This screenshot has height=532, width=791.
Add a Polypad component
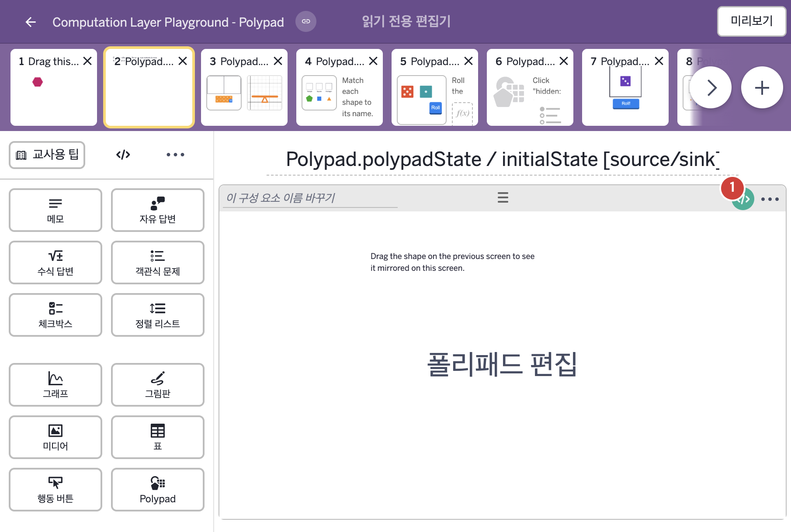point(158,490)
